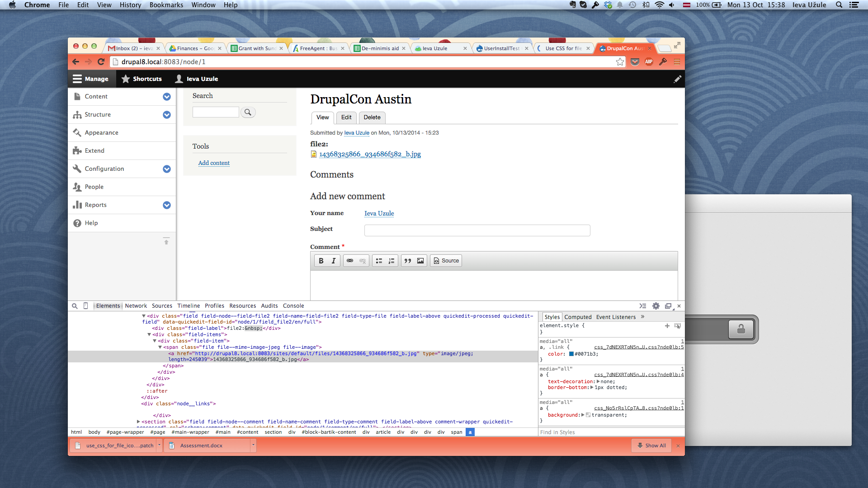The image size is (868, 488).
Task: Open dropdown for Assessment.docx download
Action: [x=253, y=445]
